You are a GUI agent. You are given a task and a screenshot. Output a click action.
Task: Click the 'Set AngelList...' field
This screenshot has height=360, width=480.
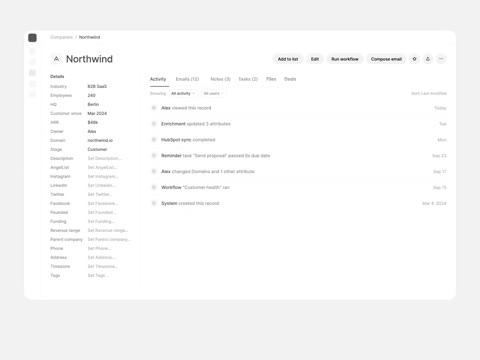[102, 167]
